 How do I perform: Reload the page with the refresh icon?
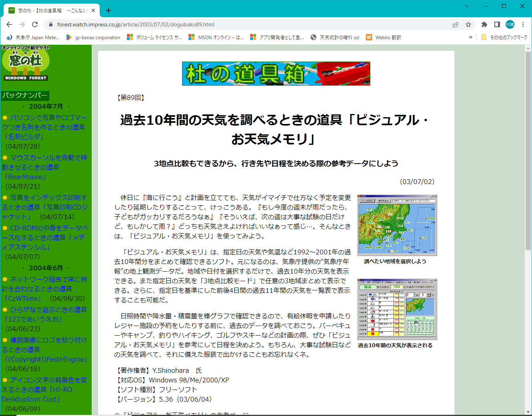coord(35,24)
